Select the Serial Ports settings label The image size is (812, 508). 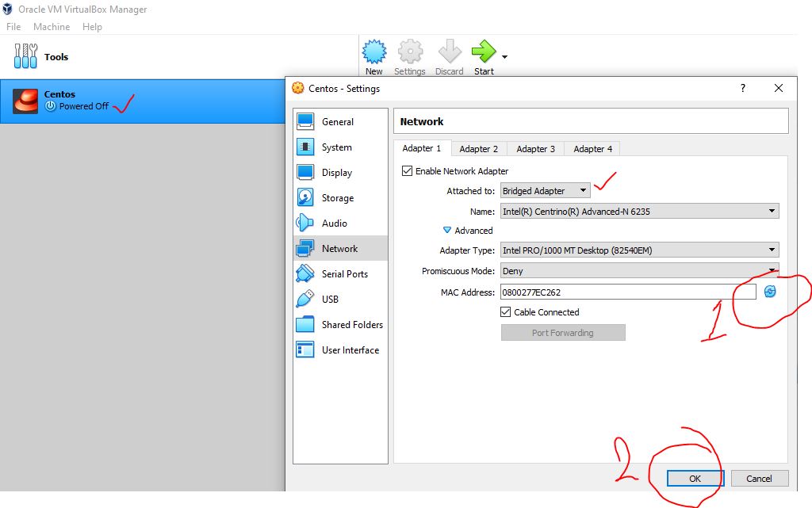point(345,273)
